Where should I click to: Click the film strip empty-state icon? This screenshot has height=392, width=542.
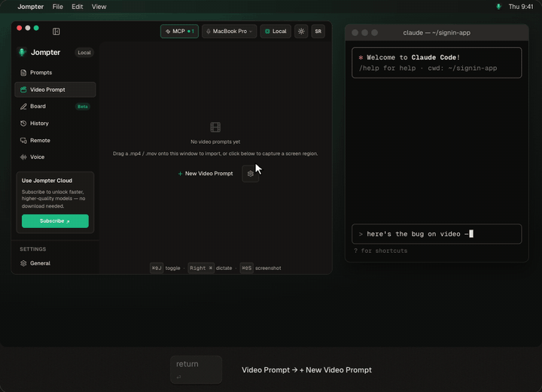[x=215, y=127]
